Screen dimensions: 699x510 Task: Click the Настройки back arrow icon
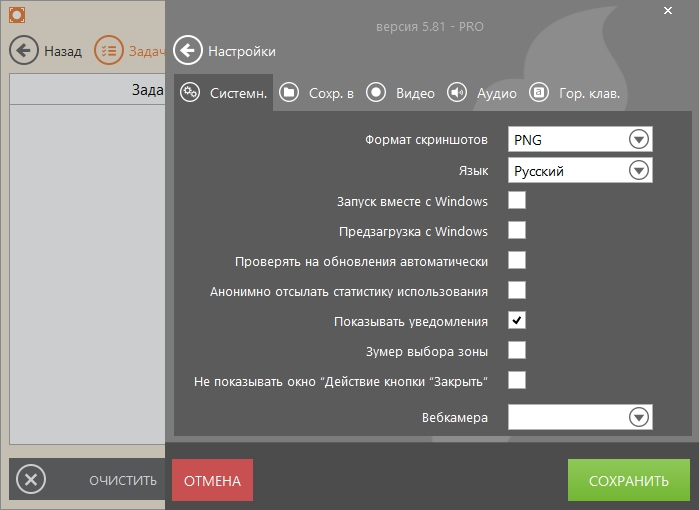(188, 50)
